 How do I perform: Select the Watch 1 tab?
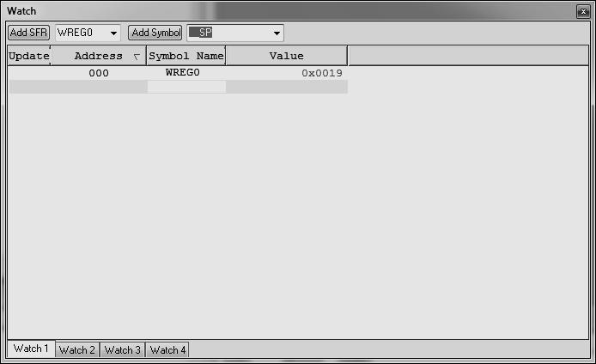31,349
